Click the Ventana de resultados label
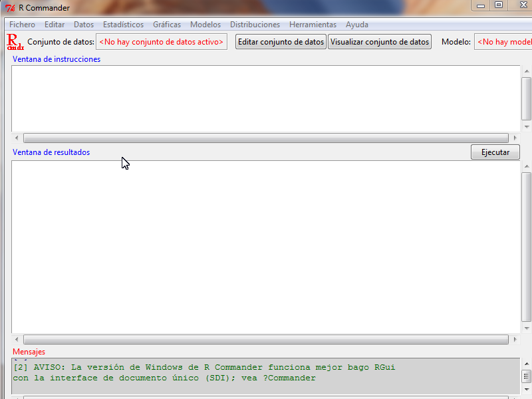Viewport: 532px width, 399px height. (51, 152)
